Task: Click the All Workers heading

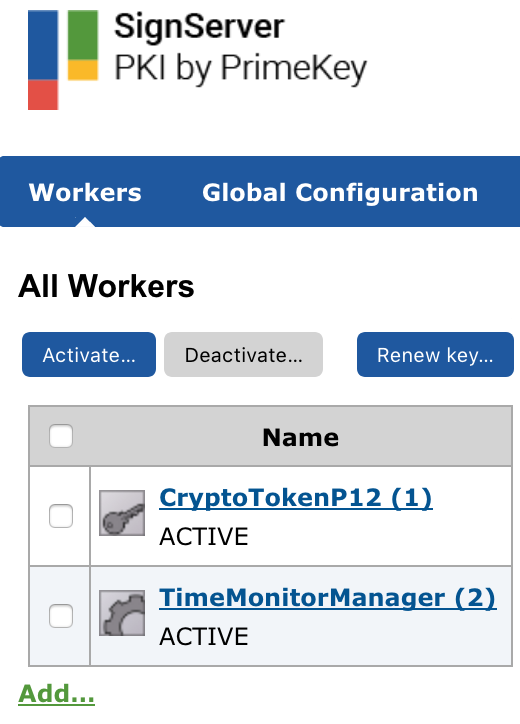Action: tap(106, 286)
